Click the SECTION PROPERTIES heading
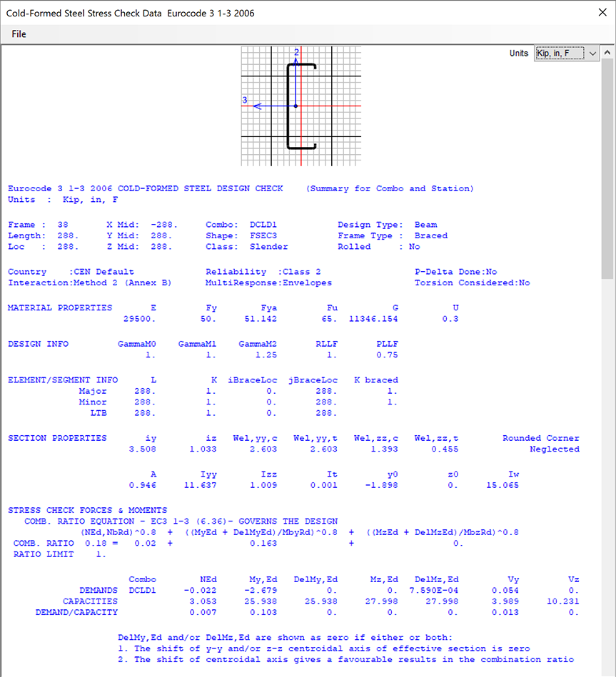 tap(57, 438)
